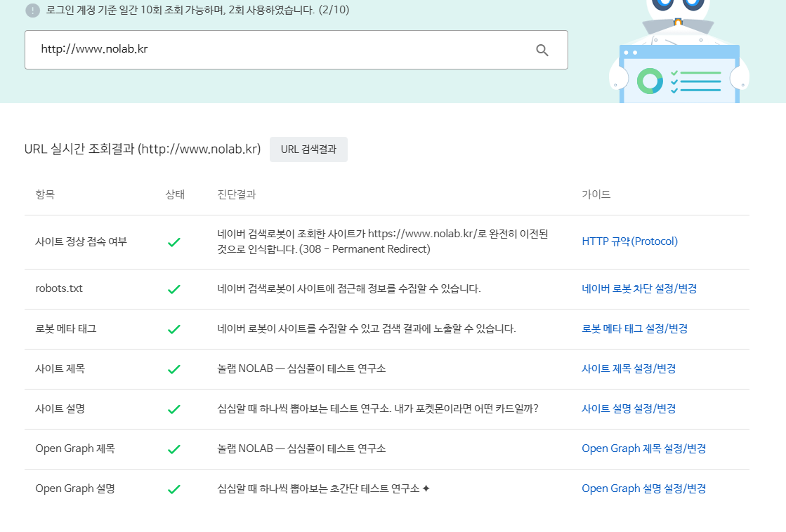Open 로봇 메타 태그 설정/변경 link
786x532 pixels.
tap(634, 328)
